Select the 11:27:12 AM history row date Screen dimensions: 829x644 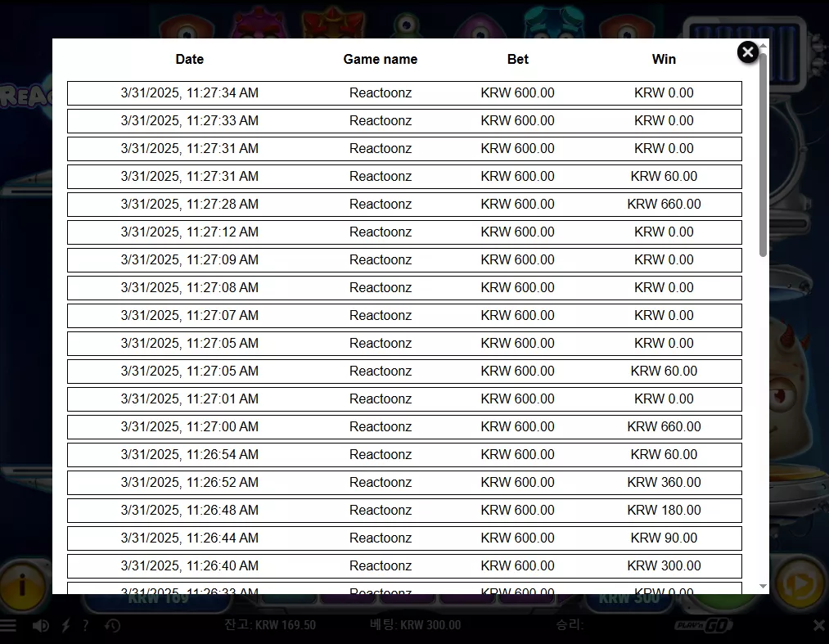[x=189, y=232]
